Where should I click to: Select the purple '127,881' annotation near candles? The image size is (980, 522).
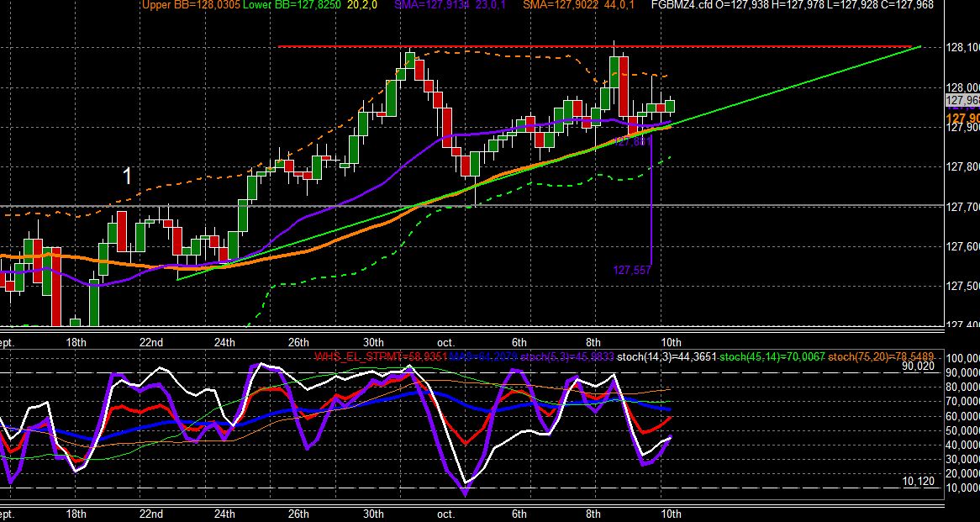[x=633, y=142]
